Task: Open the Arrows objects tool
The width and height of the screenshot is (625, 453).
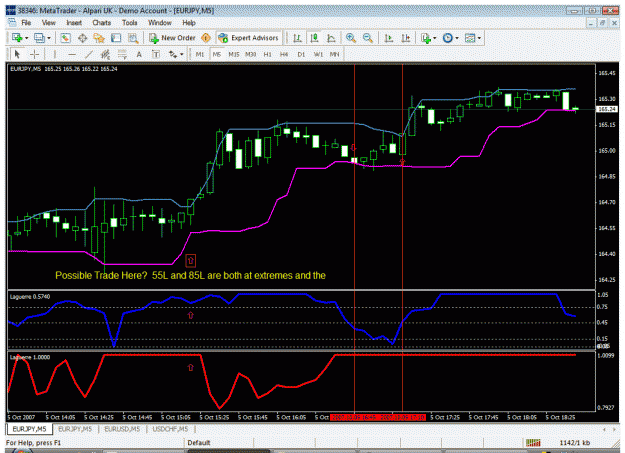Action: click(x=173, y=54)
